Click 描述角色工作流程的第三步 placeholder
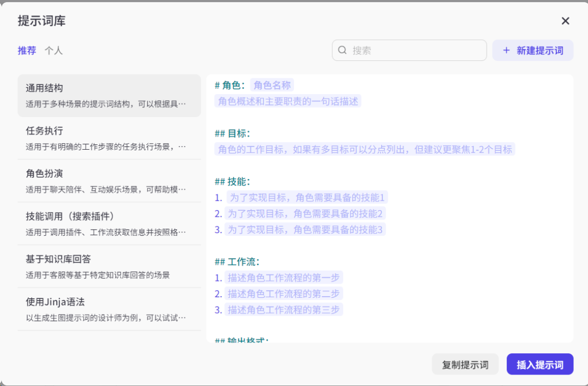This screenshot has height=386, width=588. 284,309
